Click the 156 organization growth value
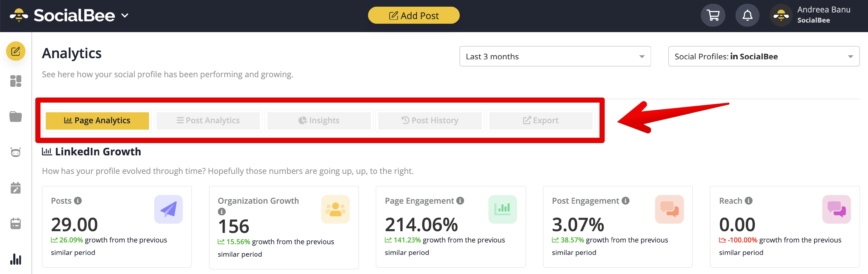The width and height of the screenshot is (868, 274). [233, 226]
